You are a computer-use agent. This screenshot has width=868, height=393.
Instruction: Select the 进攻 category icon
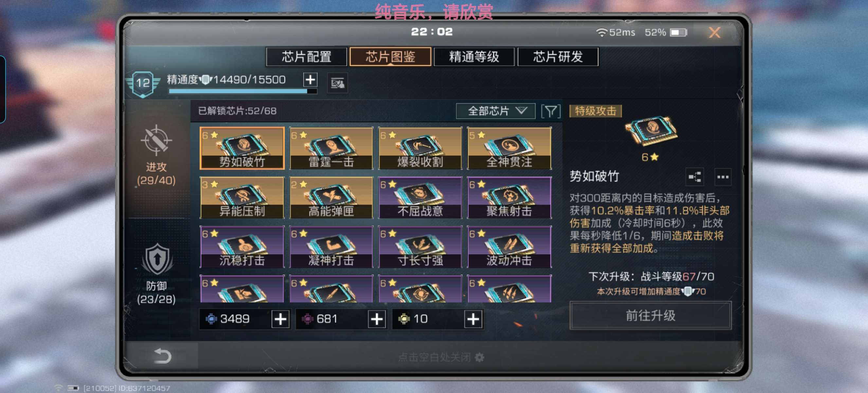[156, 141]
